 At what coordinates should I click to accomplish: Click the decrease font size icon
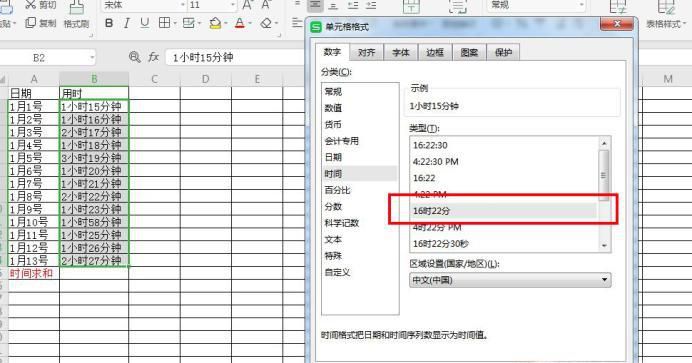[x=266, y=5]
